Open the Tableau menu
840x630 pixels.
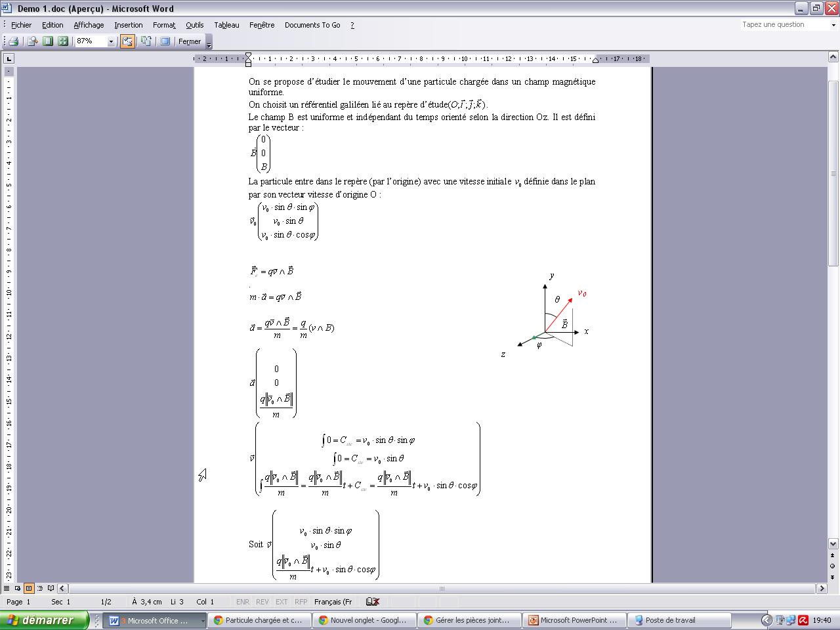226,25
